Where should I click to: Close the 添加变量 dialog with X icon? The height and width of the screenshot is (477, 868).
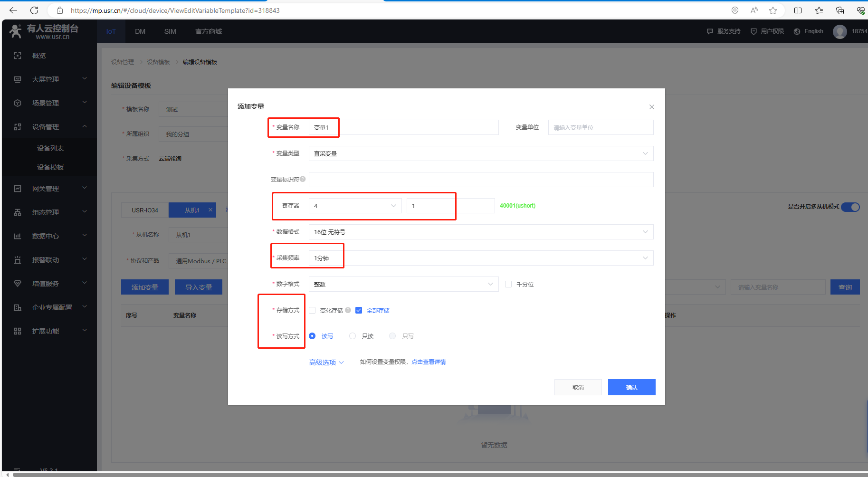pos(651,107)
